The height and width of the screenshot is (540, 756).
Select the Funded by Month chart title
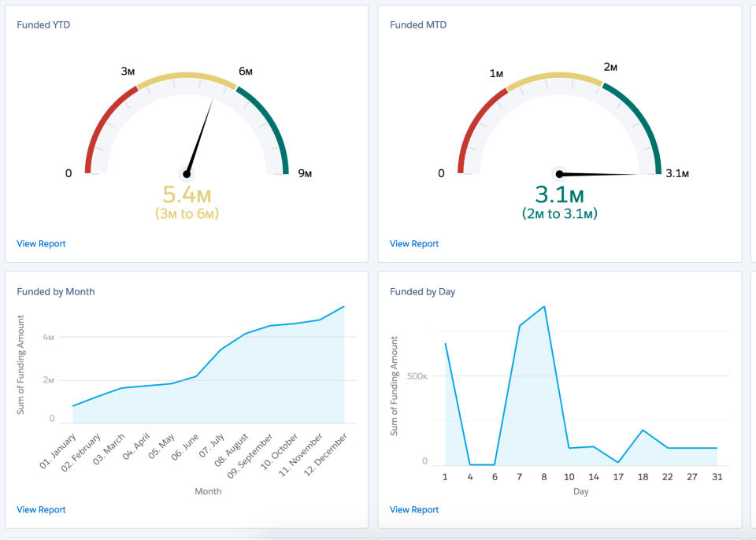pyautogui.click(x=55, y=291)
